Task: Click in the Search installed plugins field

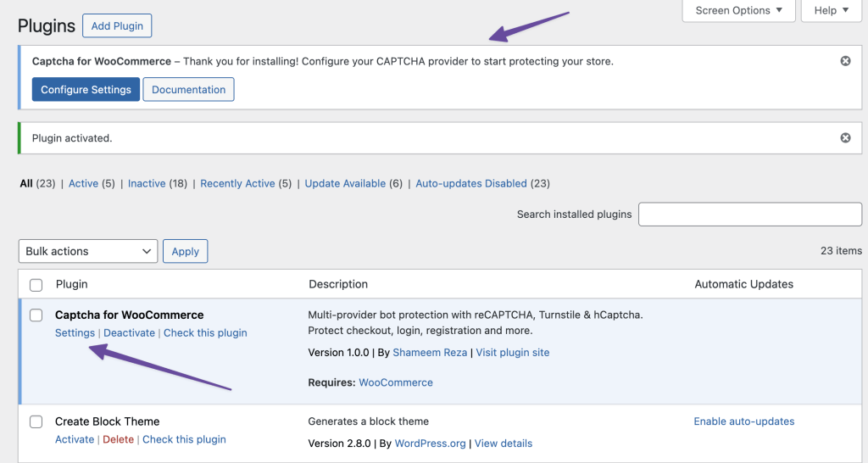Action: pos(749,215)
